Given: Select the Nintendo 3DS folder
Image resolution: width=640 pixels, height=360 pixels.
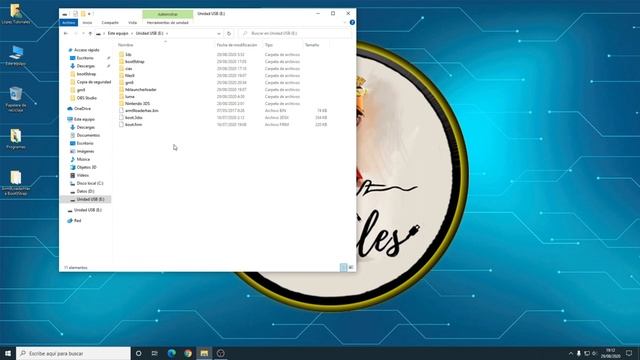Looking at the screenshot, I should pyautogui.click(x=137, y=103).
